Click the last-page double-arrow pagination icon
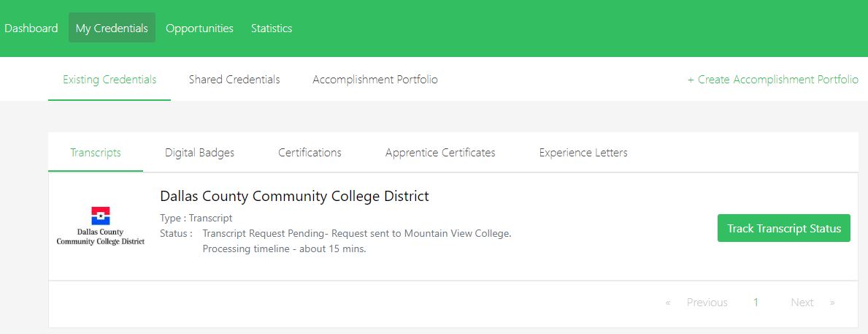The height and width of the screenshot is (334, 868). [832, 303]
